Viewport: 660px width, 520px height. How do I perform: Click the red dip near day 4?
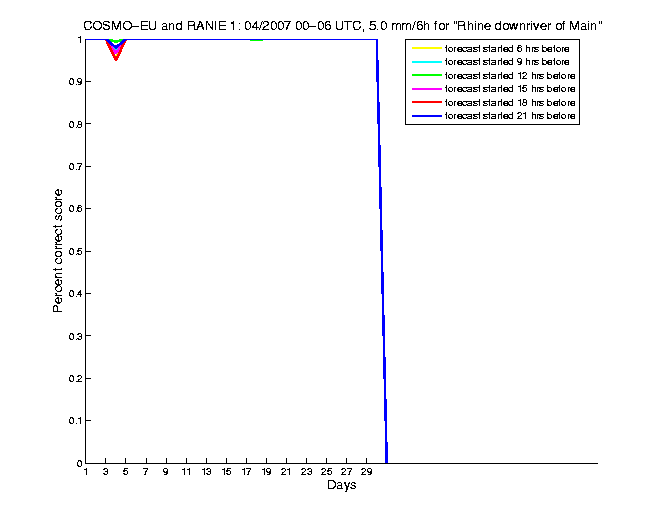click(116, 54)
